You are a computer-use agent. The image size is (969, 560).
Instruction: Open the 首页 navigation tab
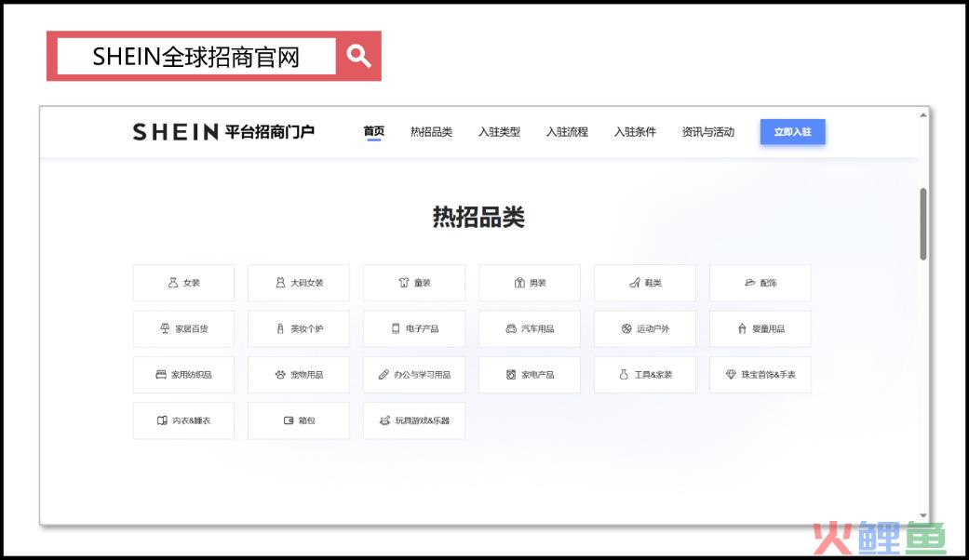[x=374, y=131]
